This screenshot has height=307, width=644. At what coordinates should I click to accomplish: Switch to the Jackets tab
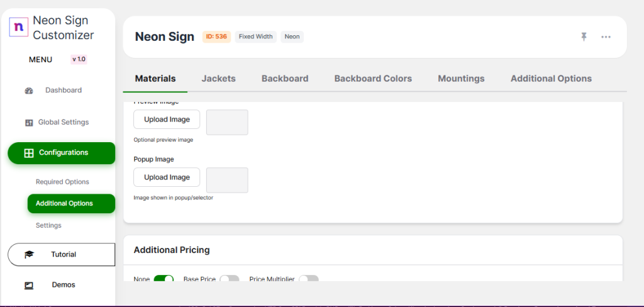pyautogui.click(x=218, y=79)
